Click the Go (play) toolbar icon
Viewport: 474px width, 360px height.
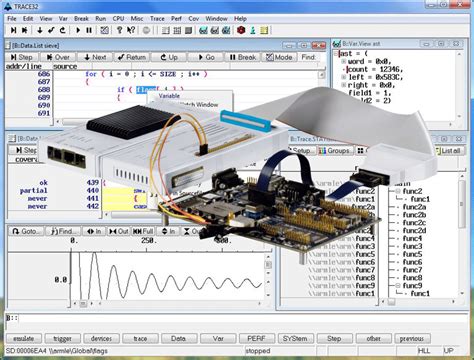click(78, 30)
